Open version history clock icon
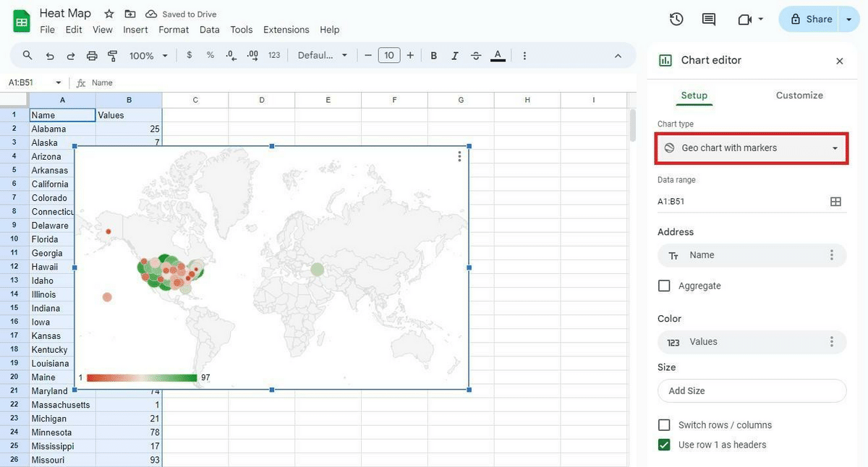Image resolution: width=868 pixels, height=467 pixels. 676,20
